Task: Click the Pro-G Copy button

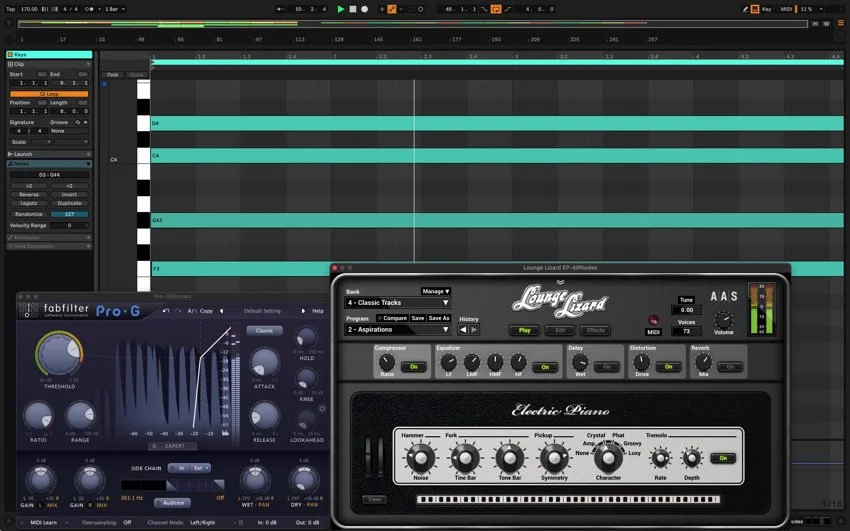Action: (207, 311)
